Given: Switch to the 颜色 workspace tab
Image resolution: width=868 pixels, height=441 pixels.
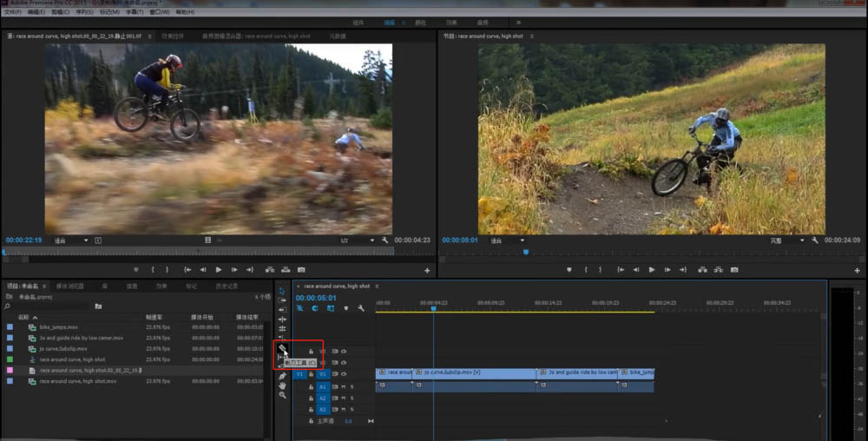Looking at the screenshot, I should click(420, 22).
